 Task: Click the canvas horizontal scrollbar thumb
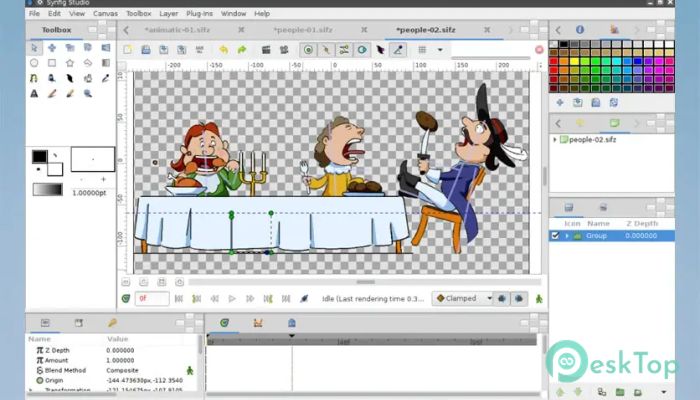tap(366, 282)
